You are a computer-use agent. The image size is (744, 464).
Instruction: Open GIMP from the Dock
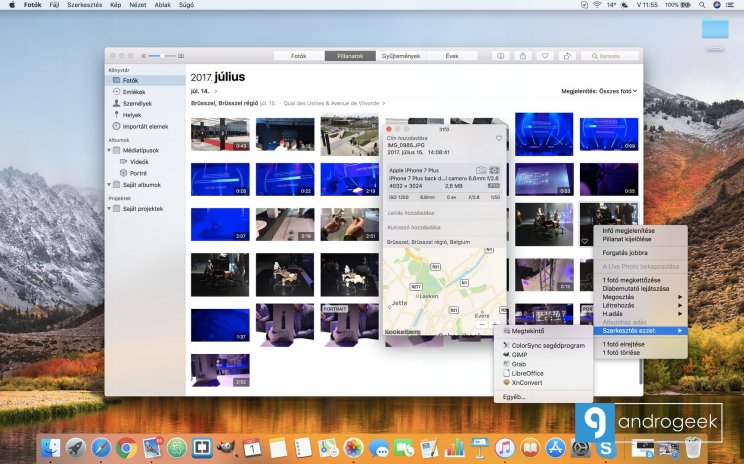pyautogui.click(x=227, y=447)
